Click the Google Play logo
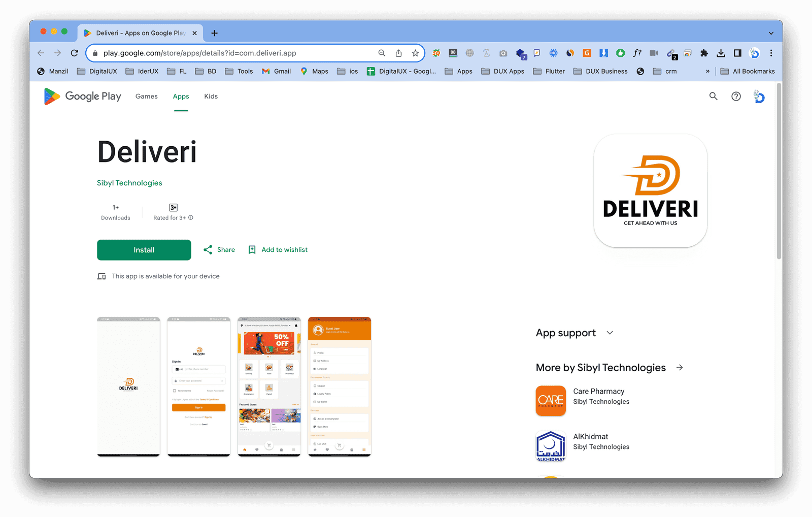812x517 pixels. [x=83, y=96]
